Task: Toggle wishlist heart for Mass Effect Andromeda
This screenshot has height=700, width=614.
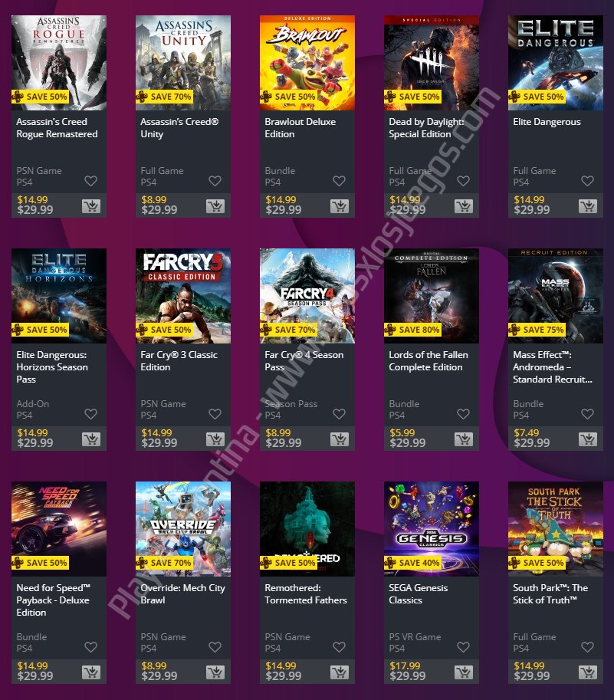Action: coord(588,414)
